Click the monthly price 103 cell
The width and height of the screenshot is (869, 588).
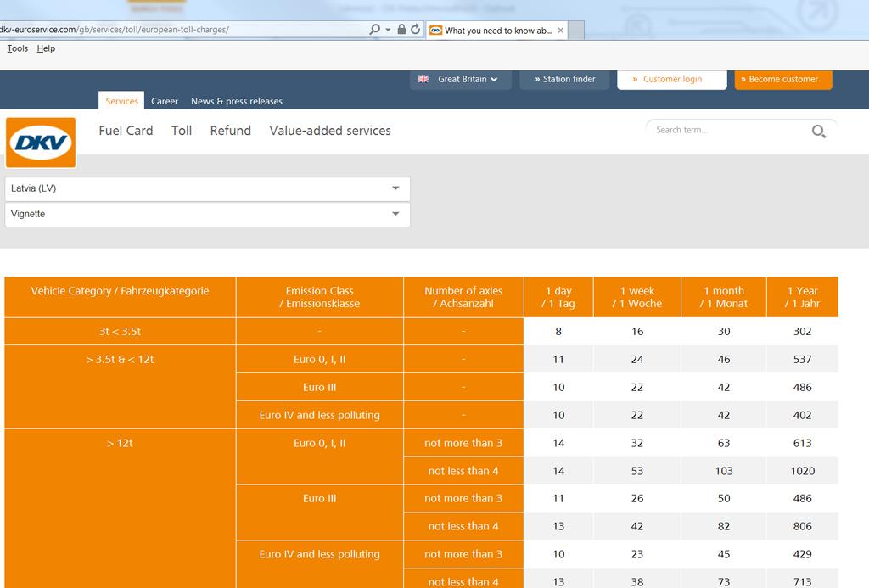724,471
